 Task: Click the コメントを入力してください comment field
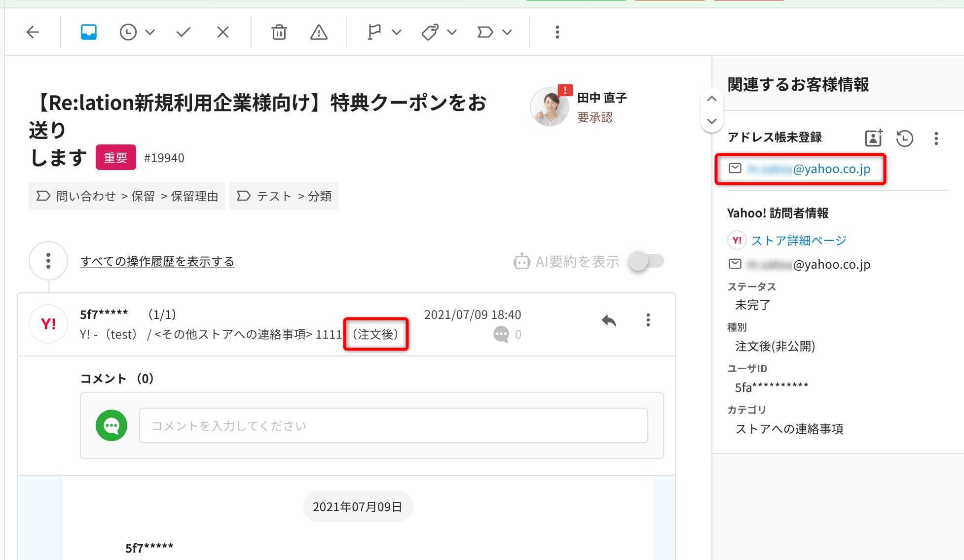[393, 425]
